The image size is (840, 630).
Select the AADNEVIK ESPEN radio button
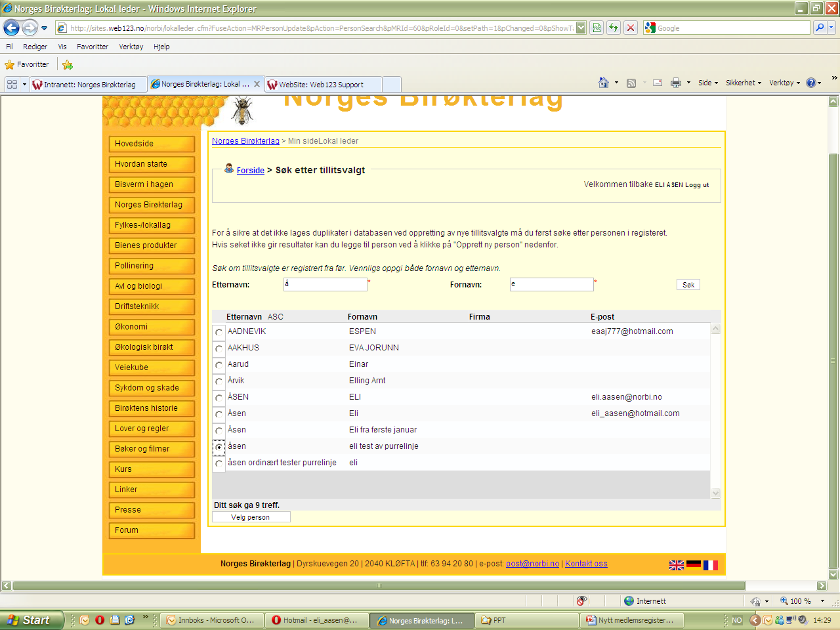[x=219, y=332]
